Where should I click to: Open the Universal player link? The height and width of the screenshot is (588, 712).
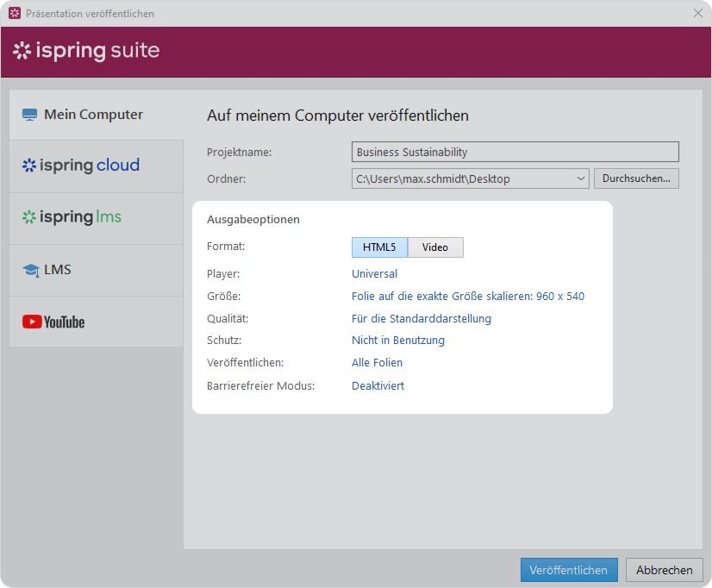pos(375,274)
